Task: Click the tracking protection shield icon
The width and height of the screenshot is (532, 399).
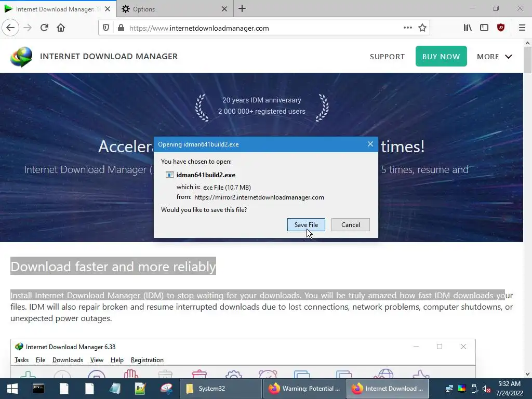Action: point(106,28)
